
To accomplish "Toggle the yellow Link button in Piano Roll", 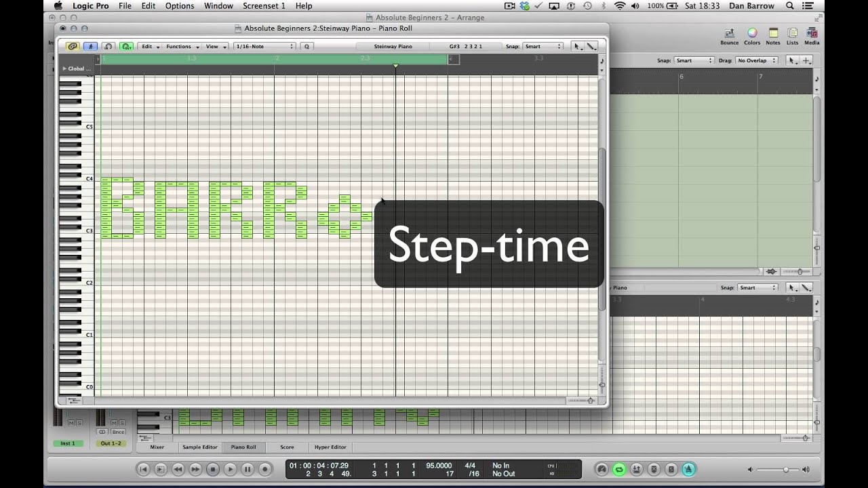I will pyautogui.click(x=73, y=47).
